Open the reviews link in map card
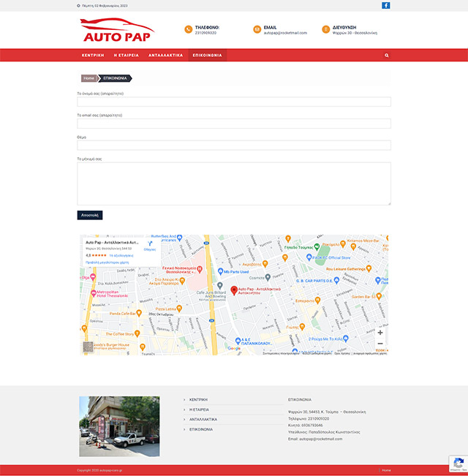The width and height of the screenshot is (468, 476). click(121, 256)
